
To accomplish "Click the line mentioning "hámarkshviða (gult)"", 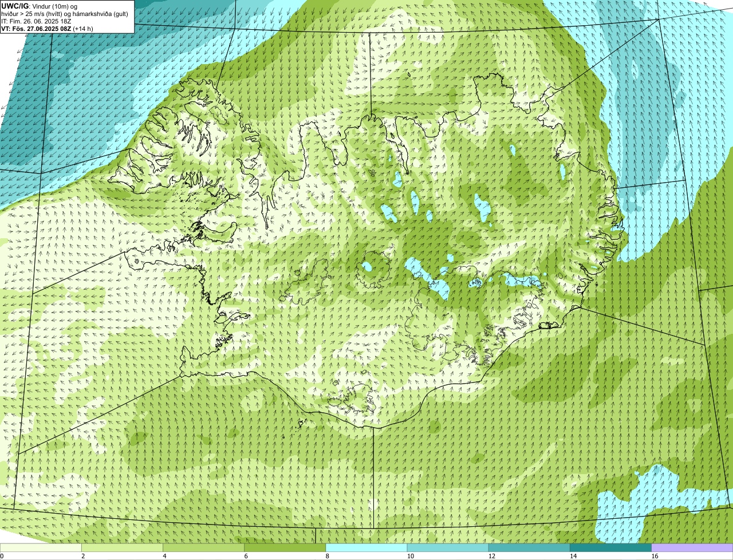I will (65, 14).
